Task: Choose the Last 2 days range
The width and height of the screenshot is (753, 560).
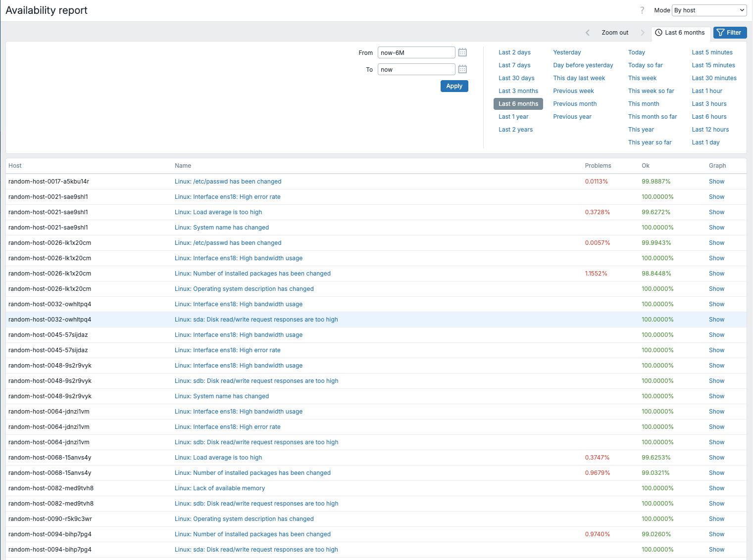Action: pos(514,52)
